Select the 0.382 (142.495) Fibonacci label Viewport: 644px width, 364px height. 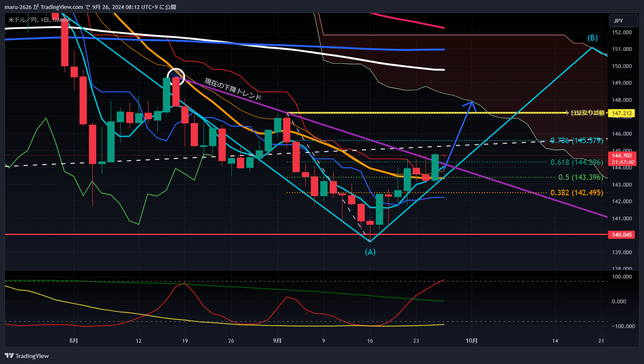point(577,193)
